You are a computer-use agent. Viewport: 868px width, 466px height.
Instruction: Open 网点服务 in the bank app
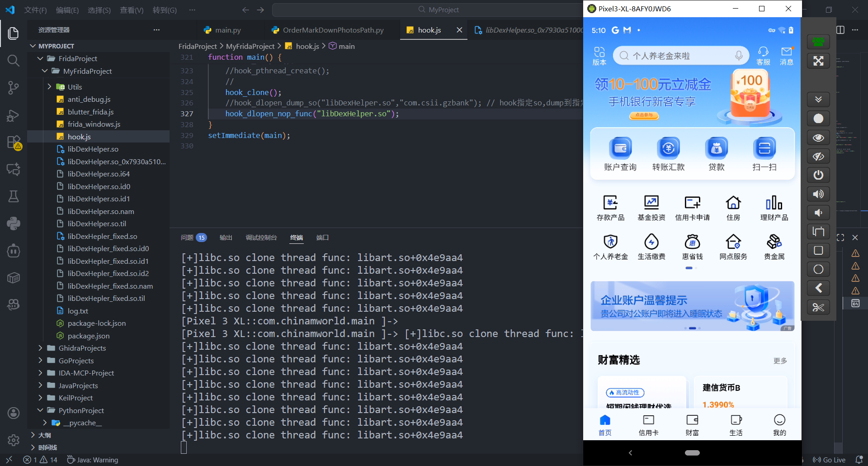(733, 247)
